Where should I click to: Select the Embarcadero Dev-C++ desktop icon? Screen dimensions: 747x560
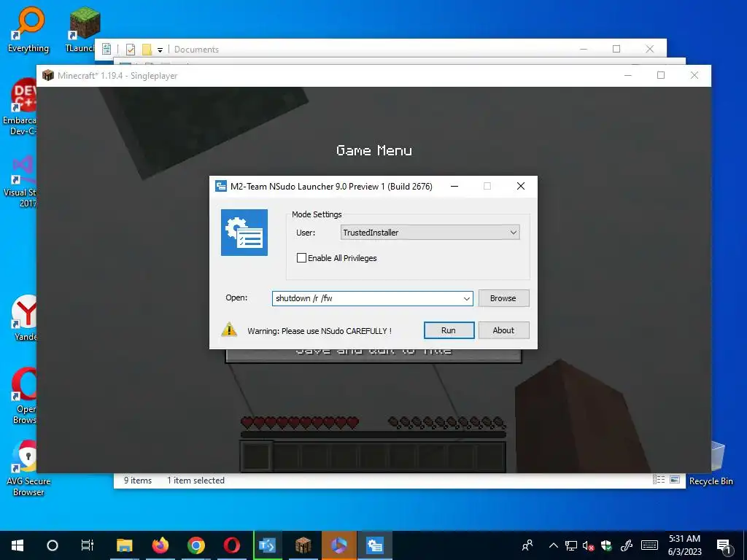coord(19,107)
